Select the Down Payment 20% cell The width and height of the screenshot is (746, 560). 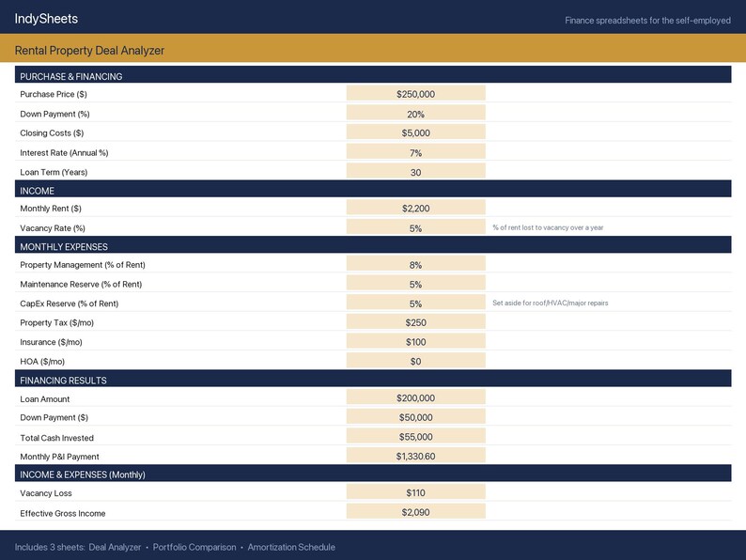416,114
